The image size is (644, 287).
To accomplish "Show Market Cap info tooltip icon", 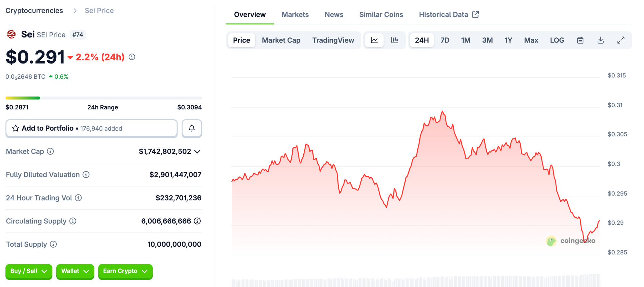I will tap(51, 151).
